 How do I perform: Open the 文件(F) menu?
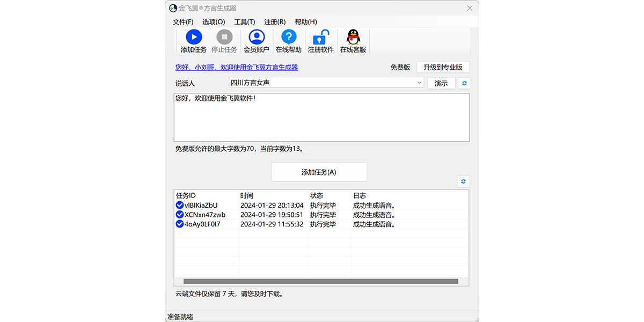coord(183,22)
